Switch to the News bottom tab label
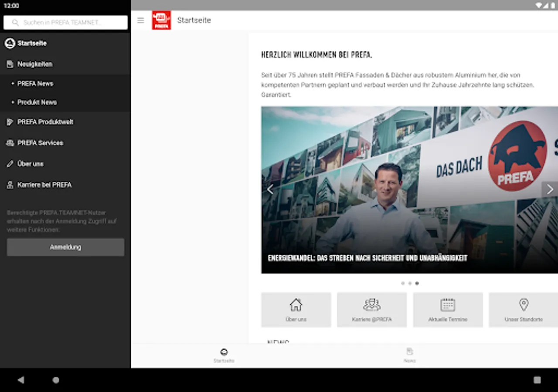Image resolution: width=558 pixels, height=392 pixels. (x=409, y=361)
